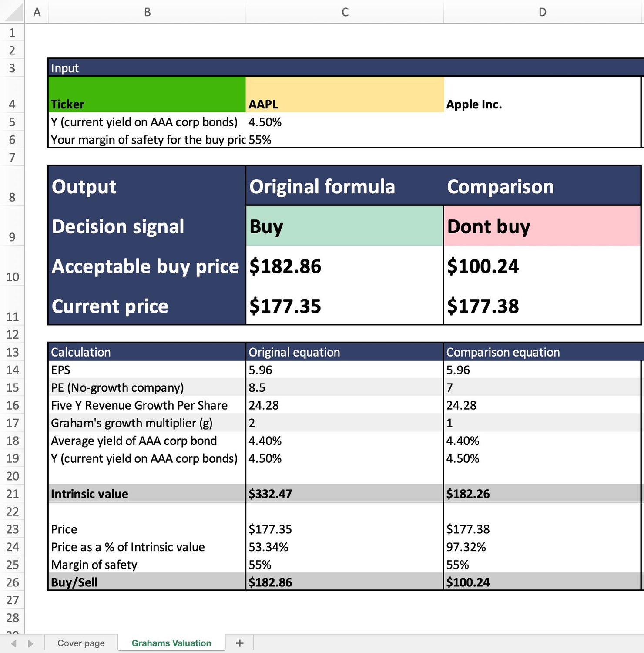The image size is (644, 653).
Task: Select the Grahams Valuation sheet tab
Action: tap(171, 643)
